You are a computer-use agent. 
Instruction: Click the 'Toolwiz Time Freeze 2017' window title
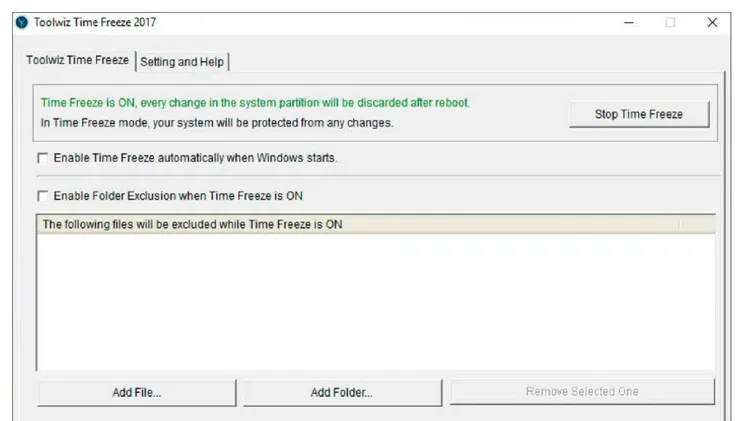click(x=95, y=22)
